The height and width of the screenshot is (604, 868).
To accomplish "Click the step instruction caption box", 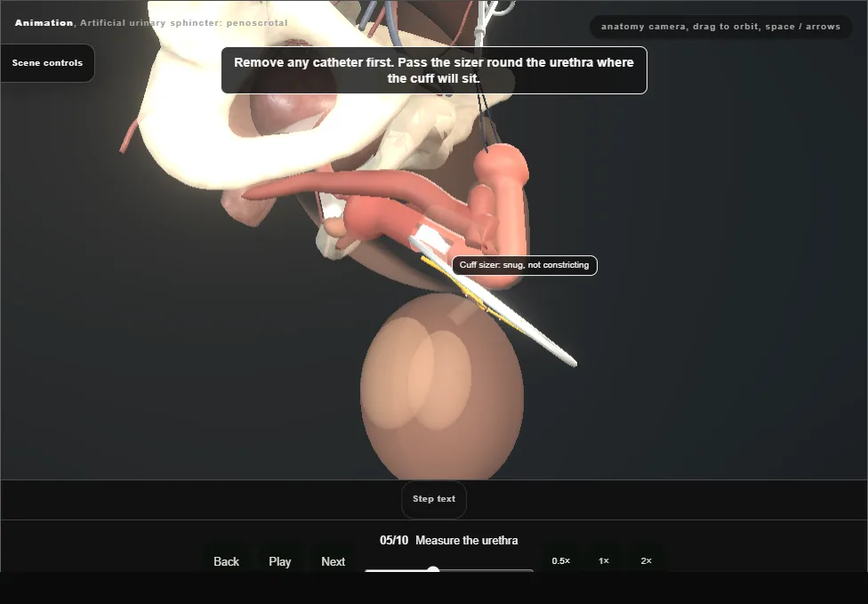I will 434,70.
